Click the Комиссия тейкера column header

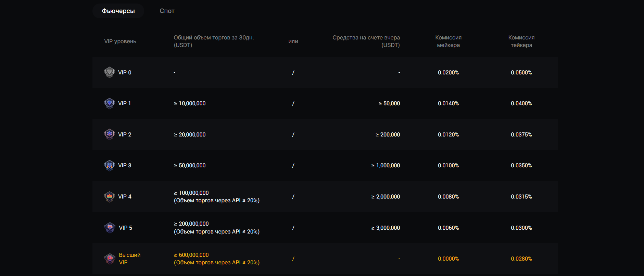pos(521,41)
